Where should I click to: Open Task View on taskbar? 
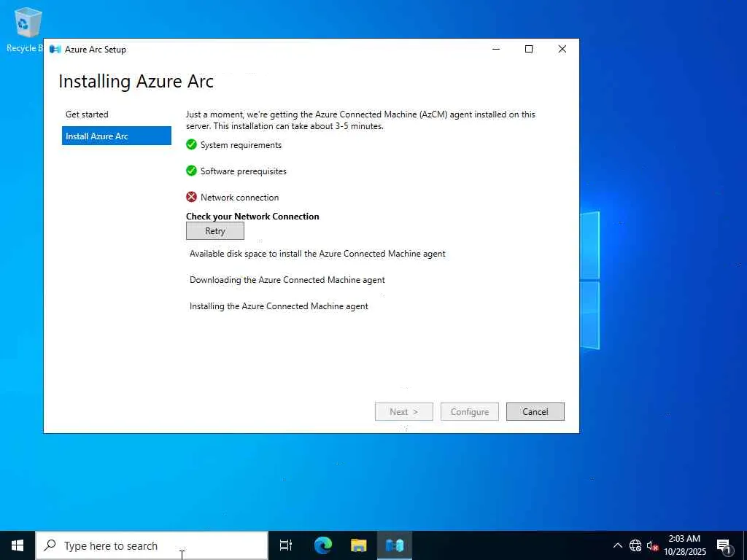point(285,545)
